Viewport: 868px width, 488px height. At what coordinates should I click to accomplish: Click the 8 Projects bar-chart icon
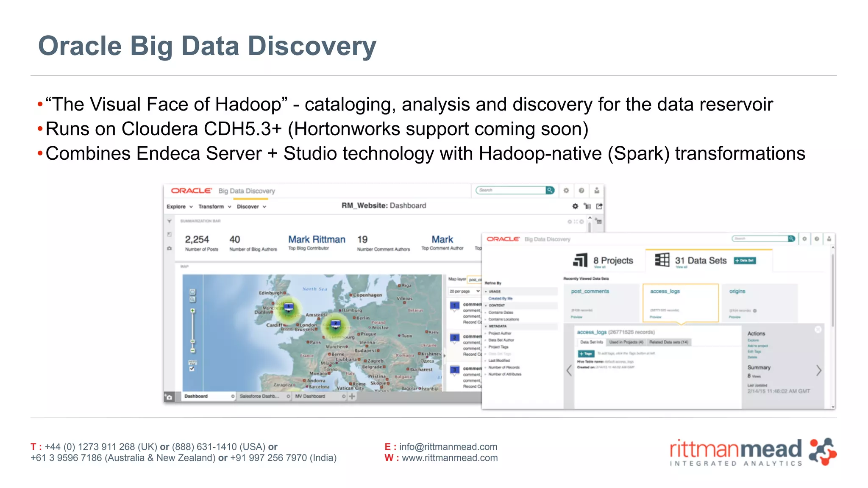tap(580, 260)
